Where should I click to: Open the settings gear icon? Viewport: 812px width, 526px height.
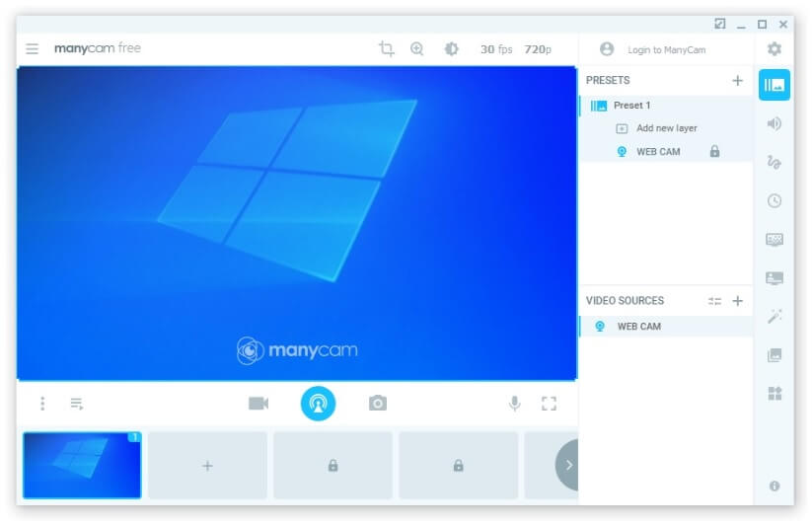click(x=775, y=49)
